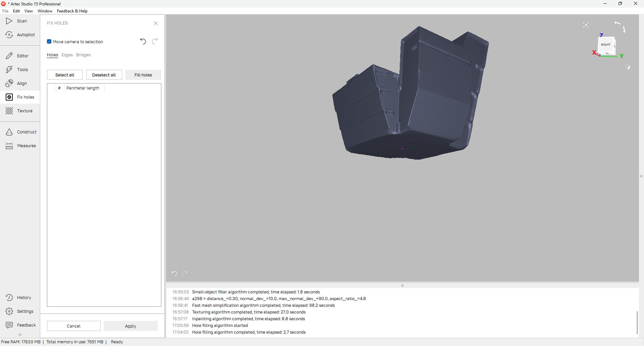Open the Edit menu

point(16,11)
